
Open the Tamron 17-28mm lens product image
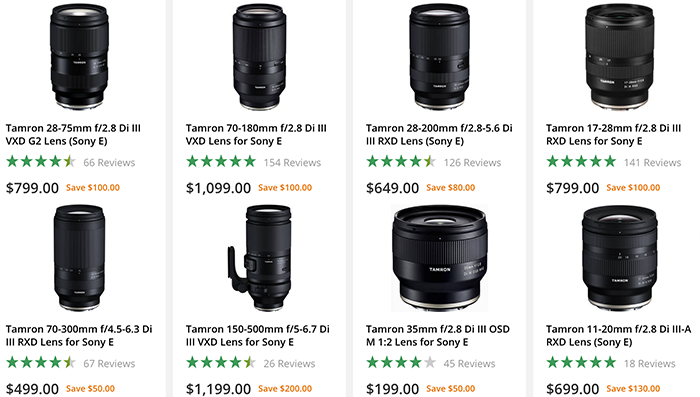coord(620,57)
